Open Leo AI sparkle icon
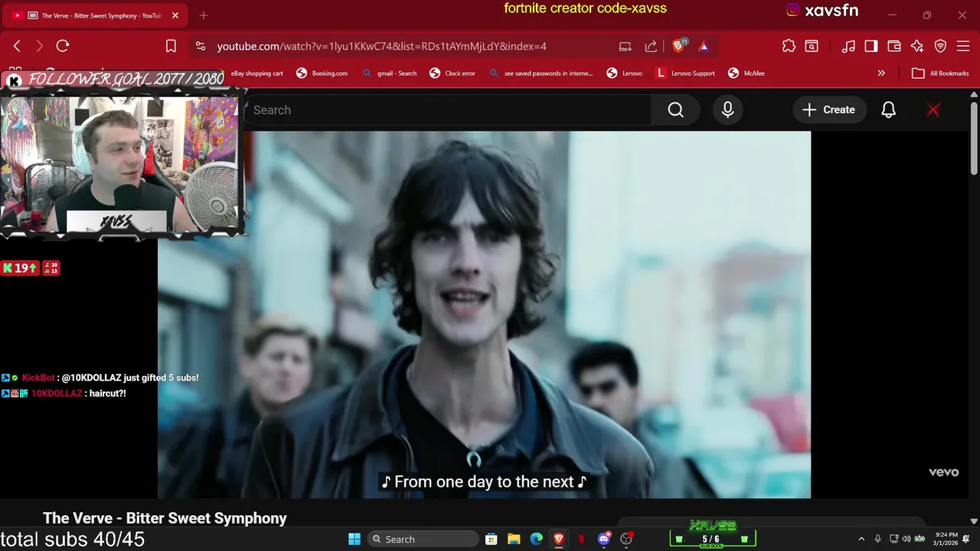Image resolution: width=980 pixels, height=551 pixels. [x=917, y=46]
